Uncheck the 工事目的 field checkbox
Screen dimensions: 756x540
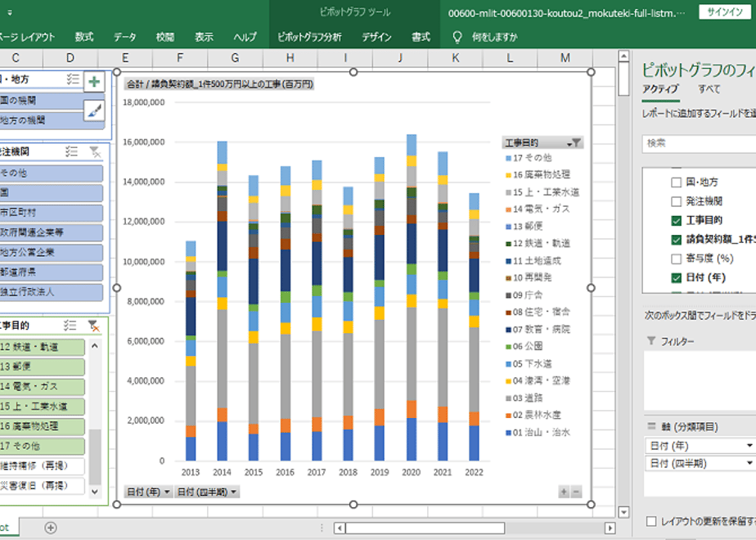676,220
